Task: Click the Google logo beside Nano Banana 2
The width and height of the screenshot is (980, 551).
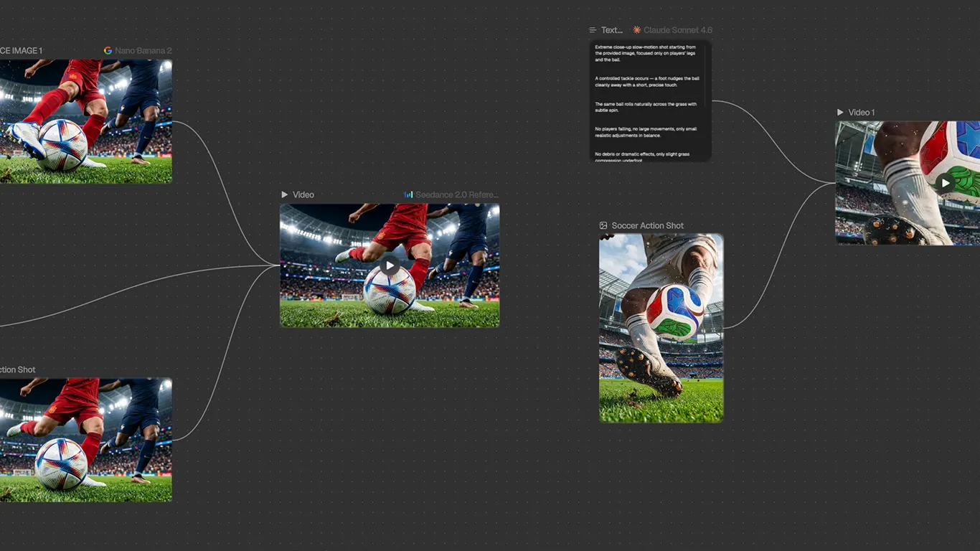Action: click(x=108, y=51)
